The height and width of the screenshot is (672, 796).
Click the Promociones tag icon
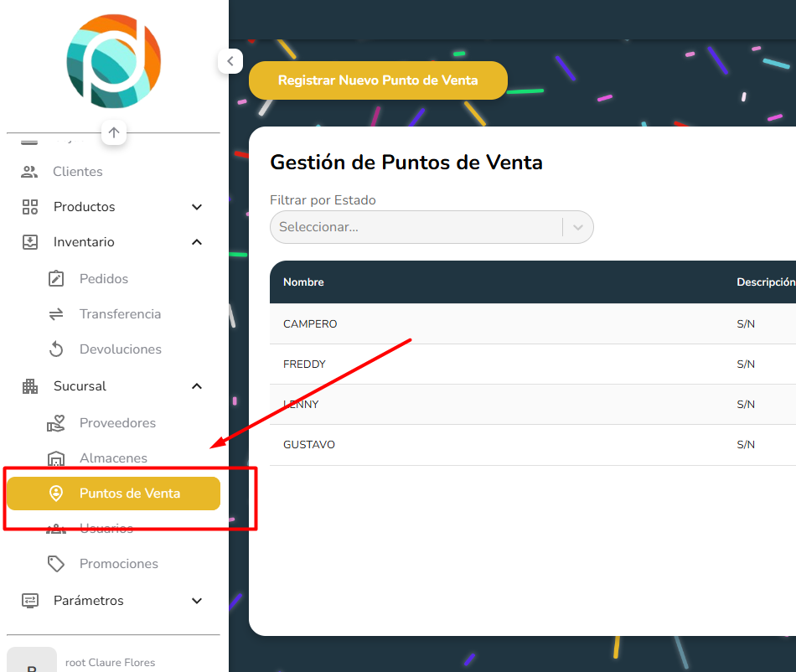click(x=56, y=564)
